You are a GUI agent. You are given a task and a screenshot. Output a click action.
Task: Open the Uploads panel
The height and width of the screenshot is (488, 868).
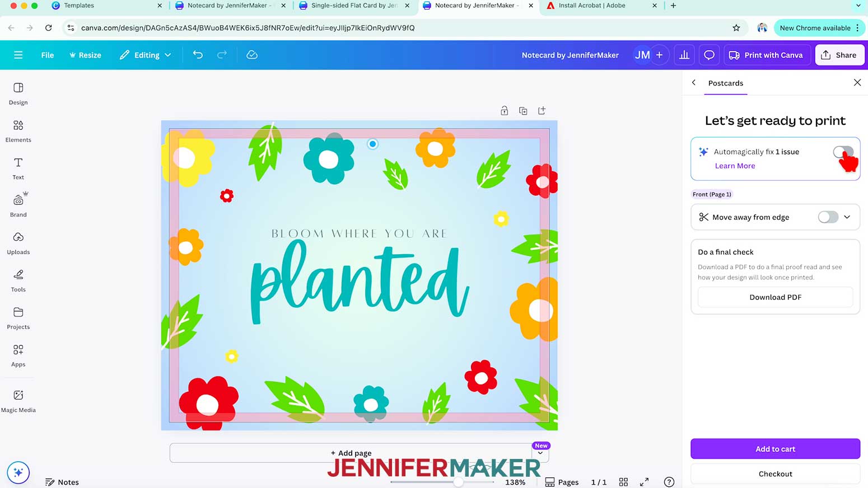(18, 243)
